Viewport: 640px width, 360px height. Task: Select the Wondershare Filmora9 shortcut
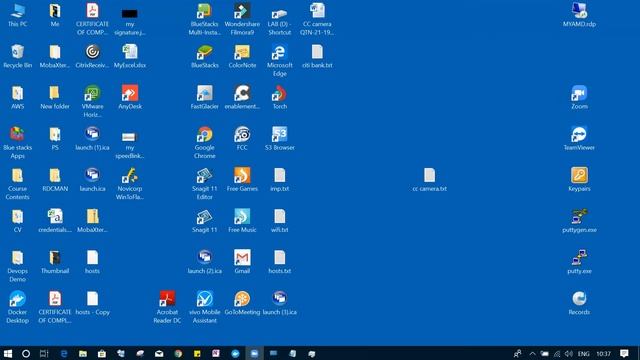(x=242, y=19)
